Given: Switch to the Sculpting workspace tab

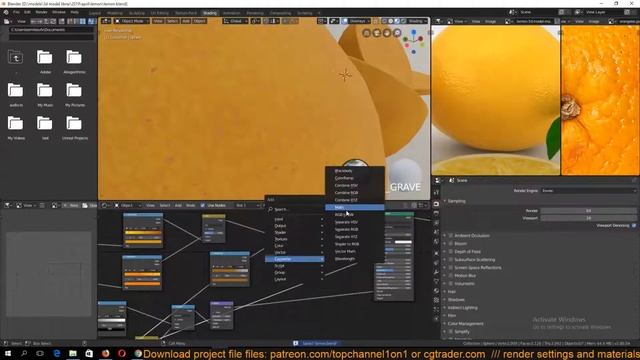Looking at the screenshot, I should pyautogui.click(x=137, y=13).
